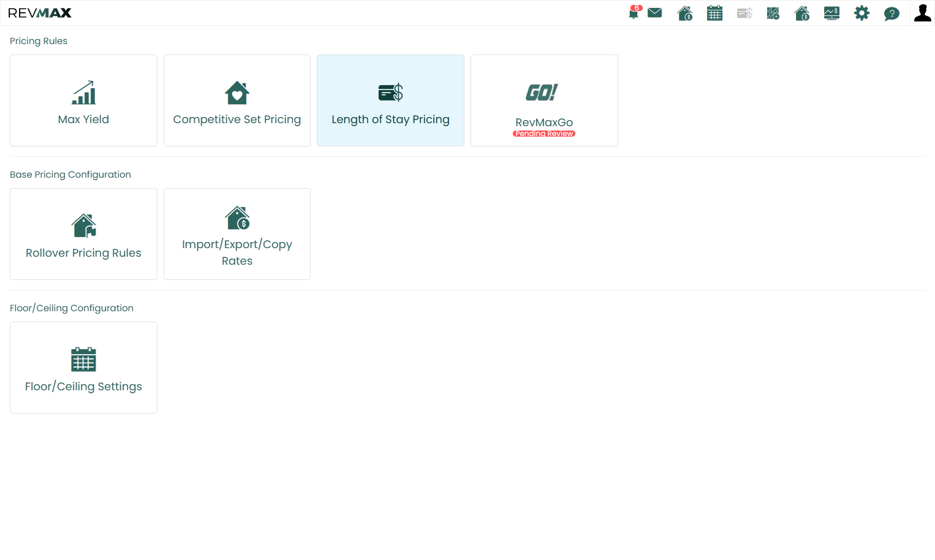Click the red Pending Review badge
935x560 pixels.
[544, 134]
